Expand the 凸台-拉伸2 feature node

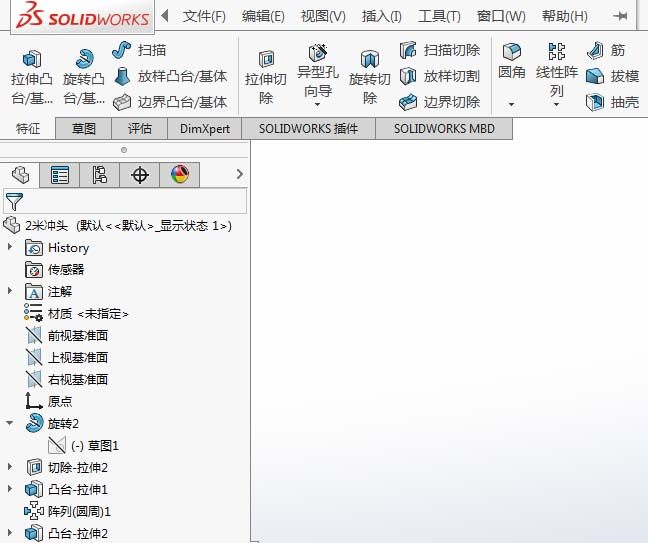tap(10, 533)
